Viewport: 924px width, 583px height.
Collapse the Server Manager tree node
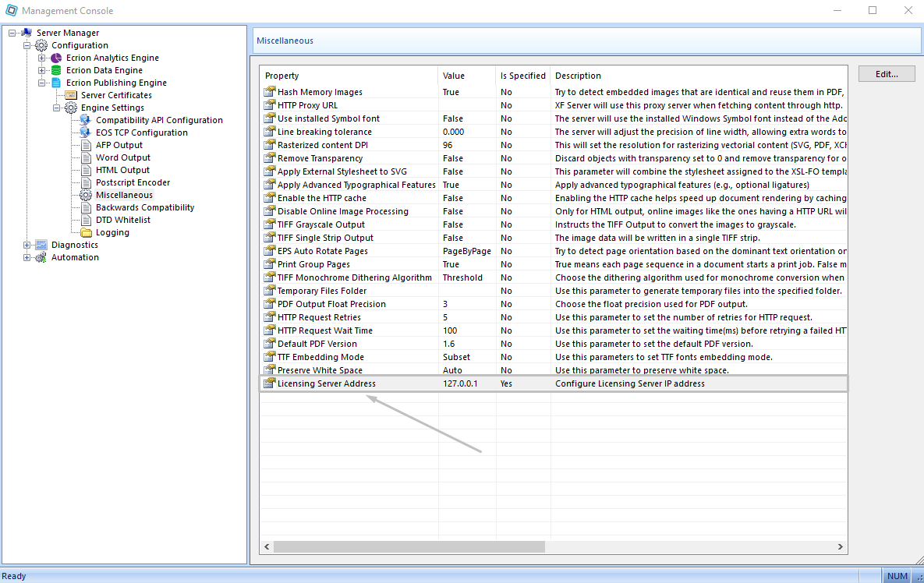(12, 33)
